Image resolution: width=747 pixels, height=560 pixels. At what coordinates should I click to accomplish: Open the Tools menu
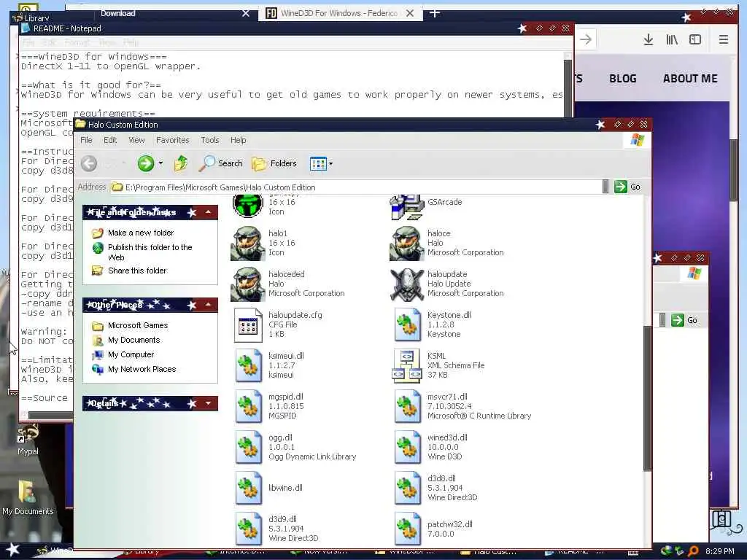(x=209, y=140)
